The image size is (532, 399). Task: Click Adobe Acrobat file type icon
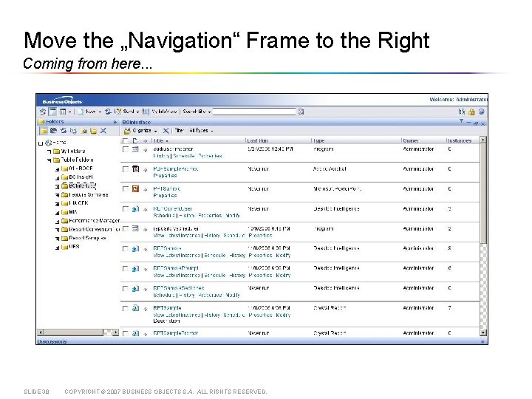pyautogui.click(x=135, y=169)
